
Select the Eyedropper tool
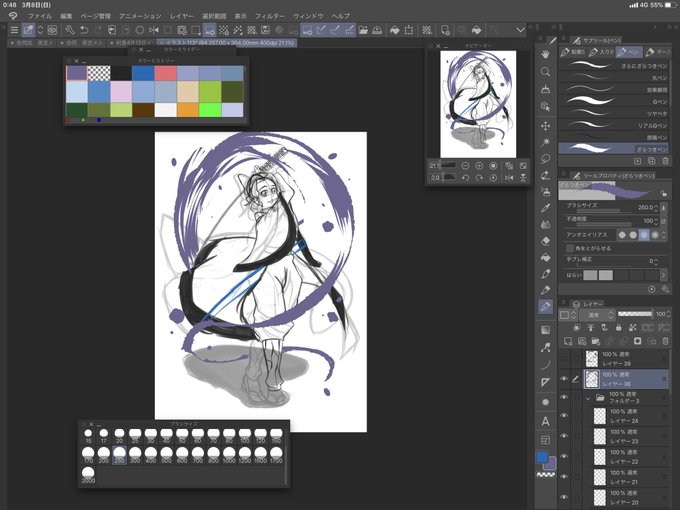546,208
